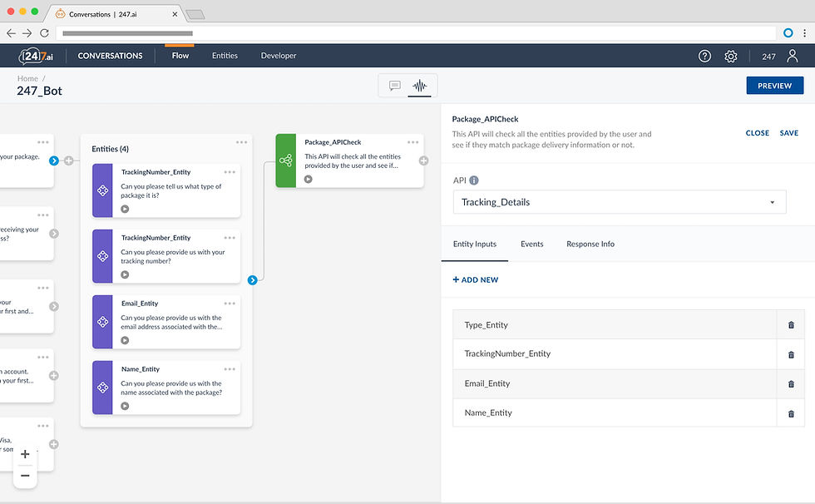This screenshot has width=815, height=504.
Task: Zoom in on the flow canvas
Action: [x=25, y=454]
